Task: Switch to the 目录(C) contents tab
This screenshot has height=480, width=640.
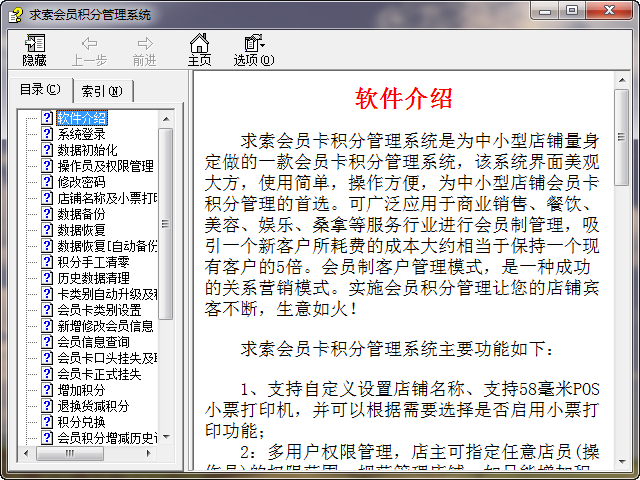Action: 40,89
